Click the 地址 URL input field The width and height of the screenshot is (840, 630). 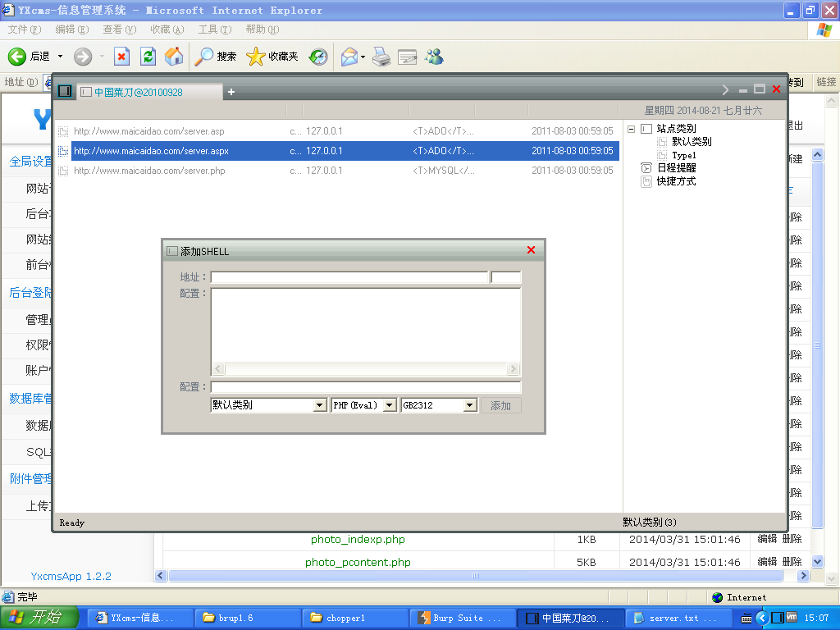[x=349, y=277]
